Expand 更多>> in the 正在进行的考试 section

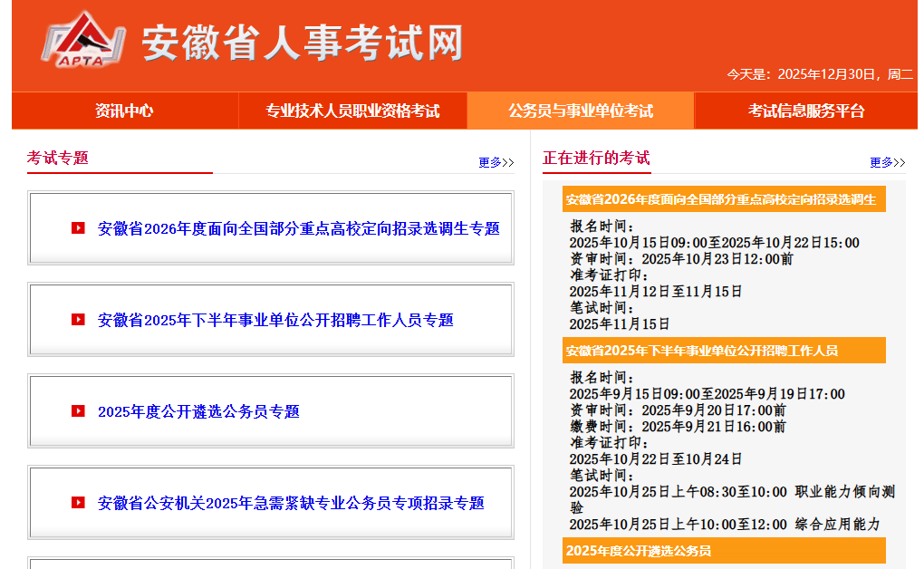pos(887,162)
